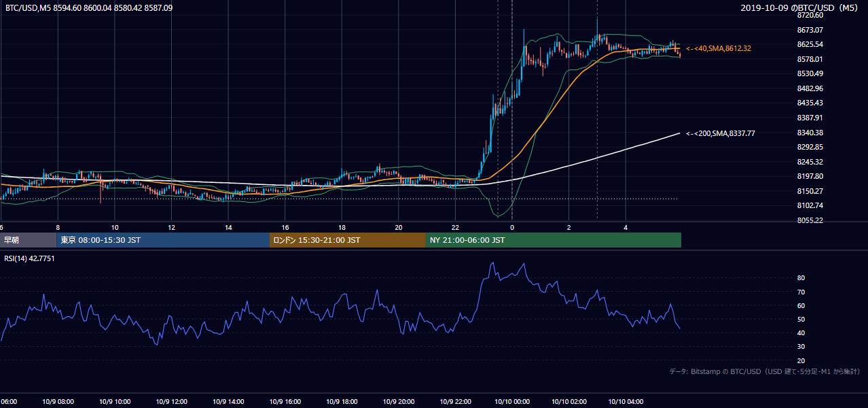The width and height of the screenshot is (868, 408).
Task: Click the 10/9 10:00 time label
Action: pyautogui.click(x=115, y=402)
